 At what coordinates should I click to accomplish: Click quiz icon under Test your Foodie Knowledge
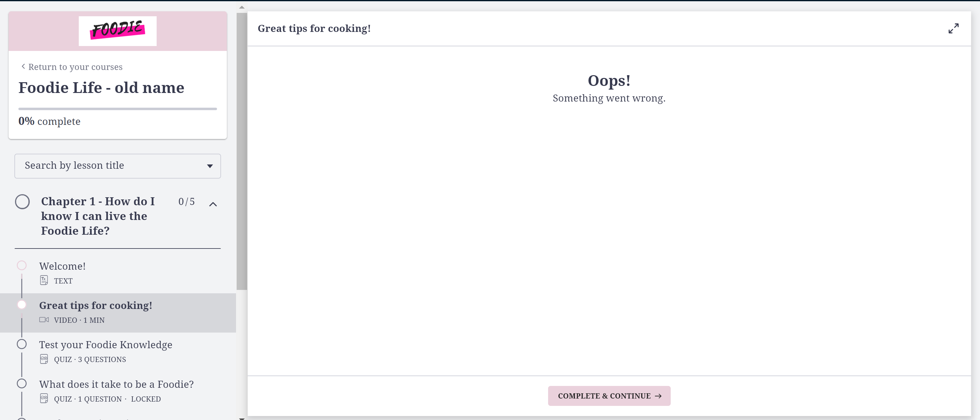[x=44, y=359]
